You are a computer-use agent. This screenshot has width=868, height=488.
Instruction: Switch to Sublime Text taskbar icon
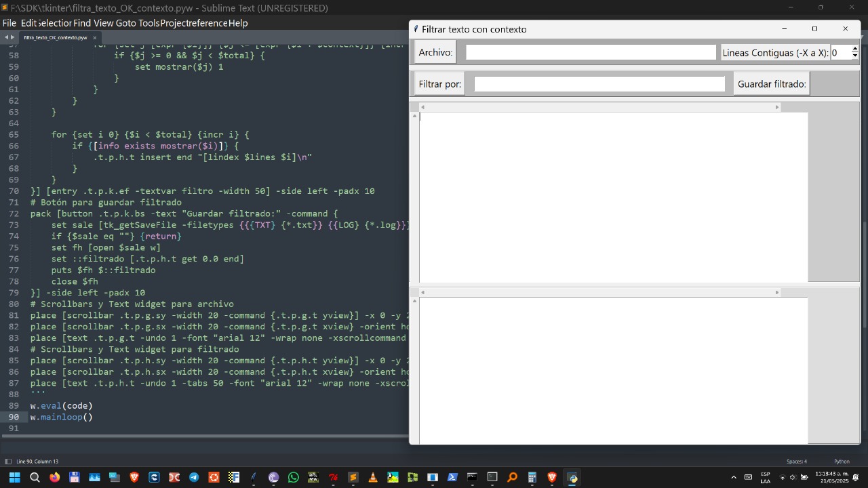click(353, 477)
